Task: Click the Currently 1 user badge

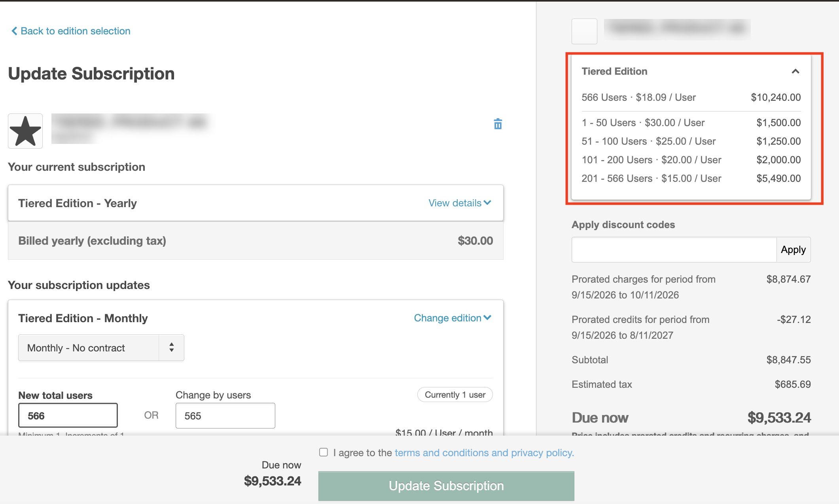Action: pyautogui.click(x=455, y=395)
